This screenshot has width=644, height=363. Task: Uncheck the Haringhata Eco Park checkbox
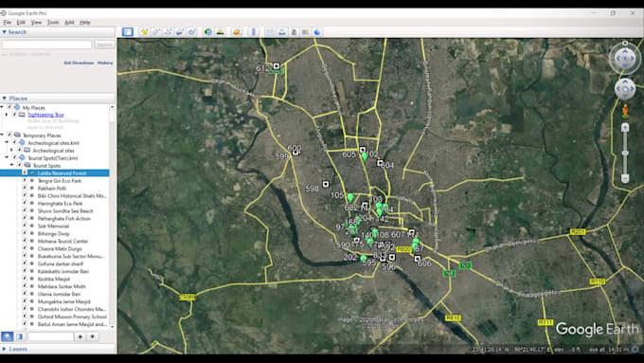(25, 203)
